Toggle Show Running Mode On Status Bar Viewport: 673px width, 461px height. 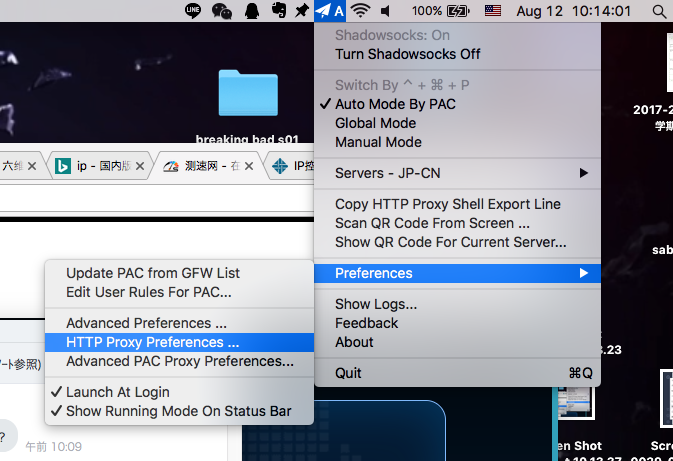click(179, 411)
